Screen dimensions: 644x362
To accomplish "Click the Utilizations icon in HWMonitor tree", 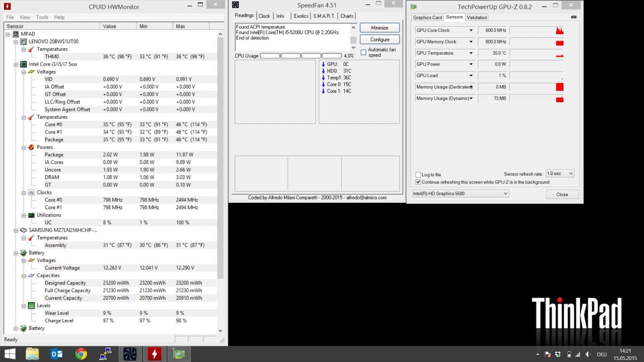I will coord(31,215).
